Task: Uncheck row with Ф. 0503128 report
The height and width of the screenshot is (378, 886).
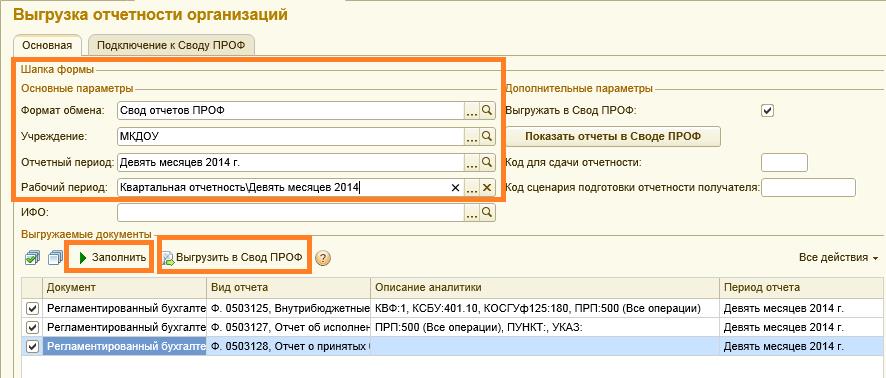Action: 33,346
